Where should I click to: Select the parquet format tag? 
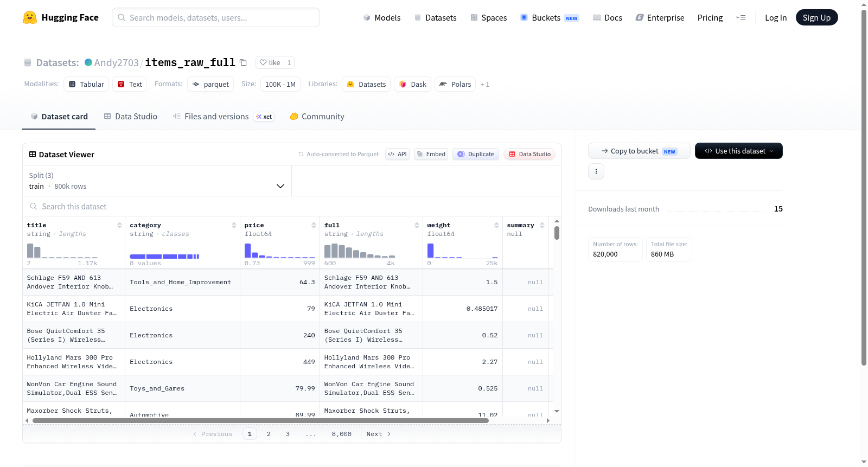(x=210, y=84)
